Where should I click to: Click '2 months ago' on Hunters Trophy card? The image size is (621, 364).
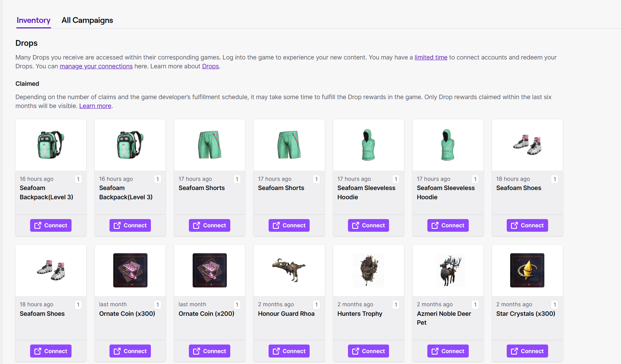click(x=355, y=305)
